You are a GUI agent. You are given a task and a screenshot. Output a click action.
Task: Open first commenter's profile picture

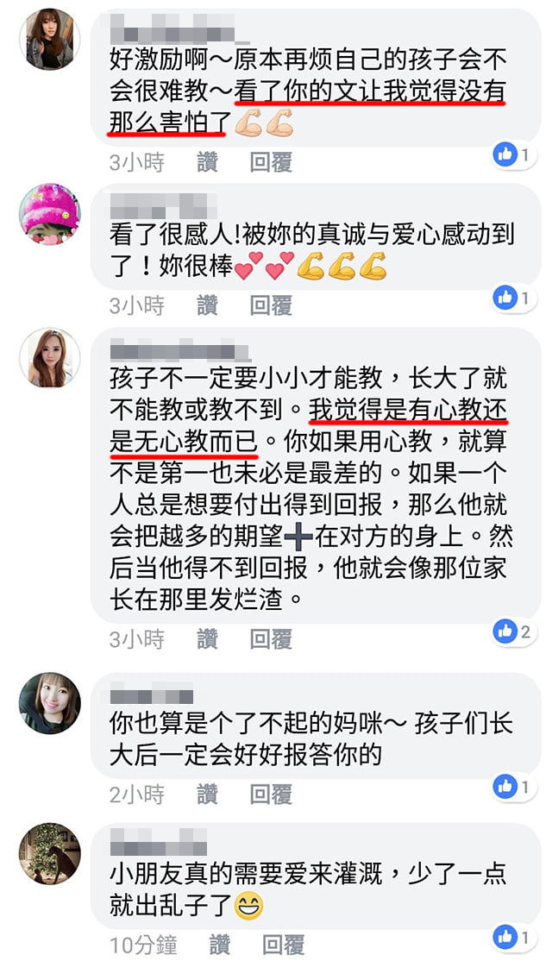(49, 40)
